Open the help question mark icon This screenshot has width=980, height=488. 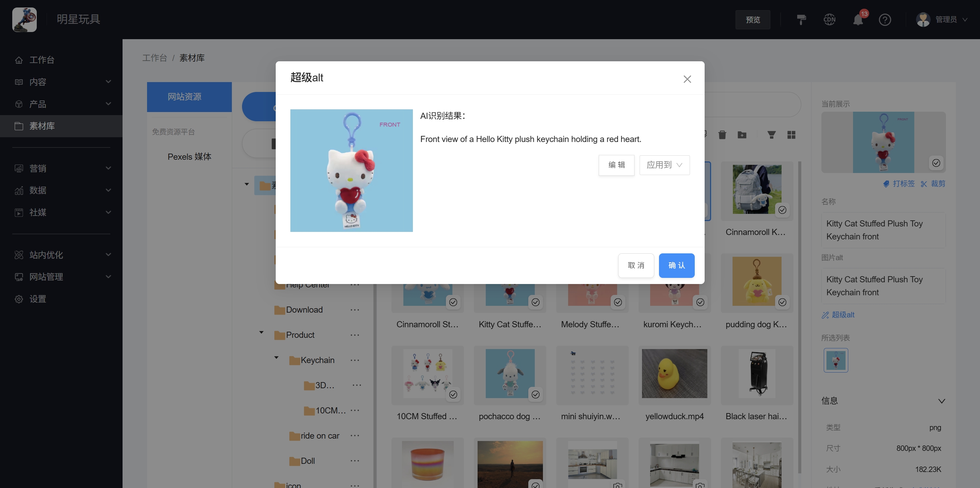[x=884, y=19]
